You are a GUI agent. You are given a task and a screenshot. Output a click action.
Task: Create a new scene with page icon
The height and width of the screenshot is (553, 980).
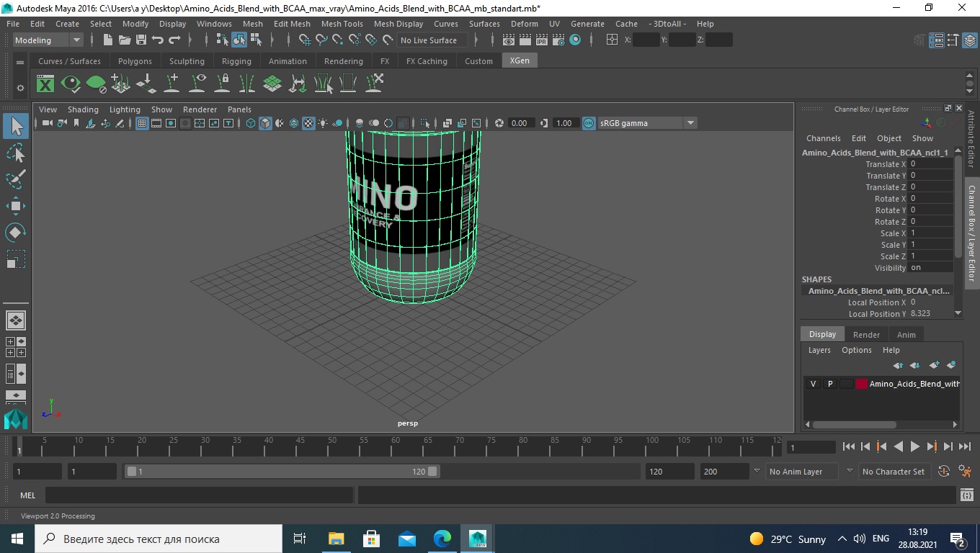coord(108,40)
